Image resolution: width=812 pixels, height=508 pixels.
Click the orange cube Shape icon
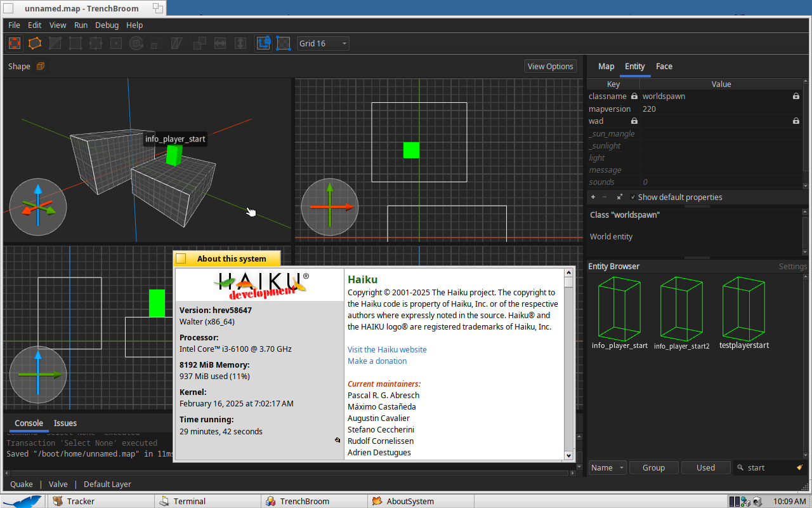[40, 66]
